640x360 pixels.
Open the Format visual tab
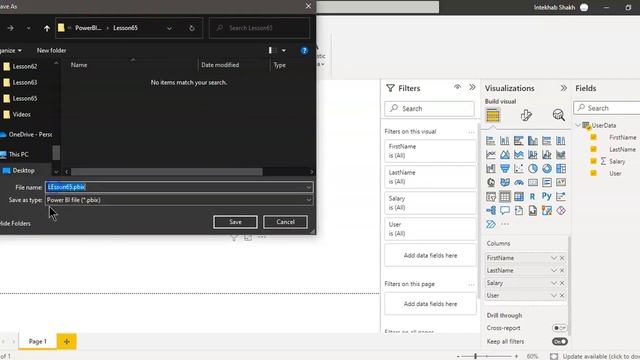(x=526, y=116)
